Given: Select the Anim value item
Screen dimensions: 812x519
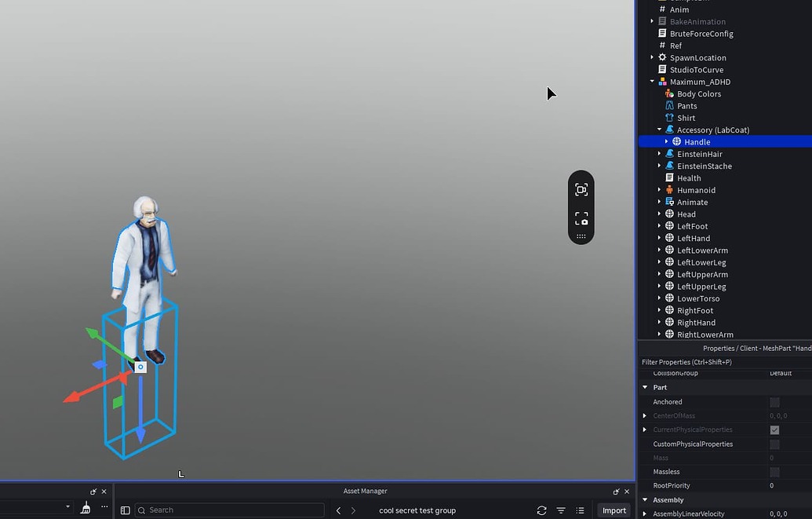Looking at the screenshot, I should [x=679, y=9].
